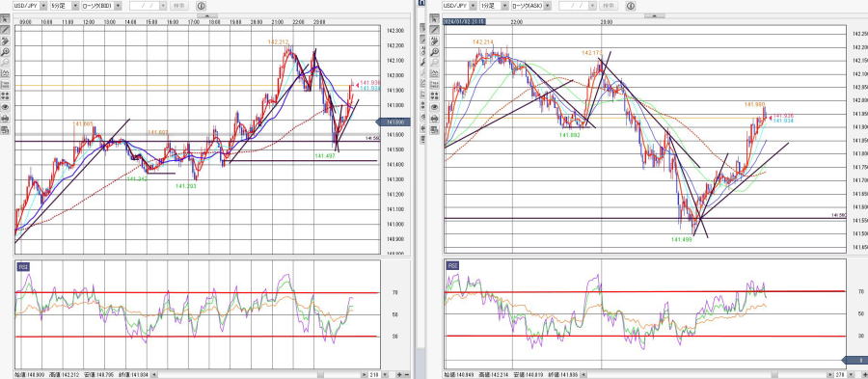Click the left chart scrollbar right arrow

(x=365, y=374)
